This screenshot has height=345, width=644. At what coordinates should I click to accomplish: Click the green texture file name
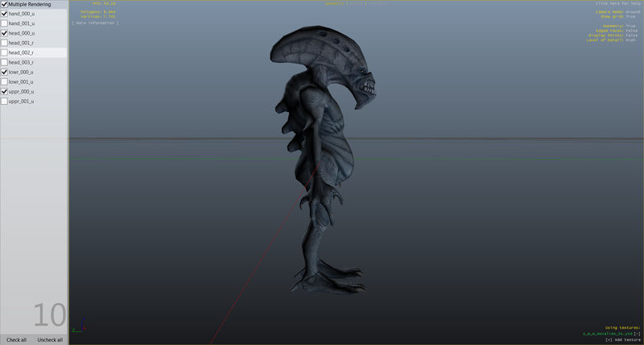point(608,334)
